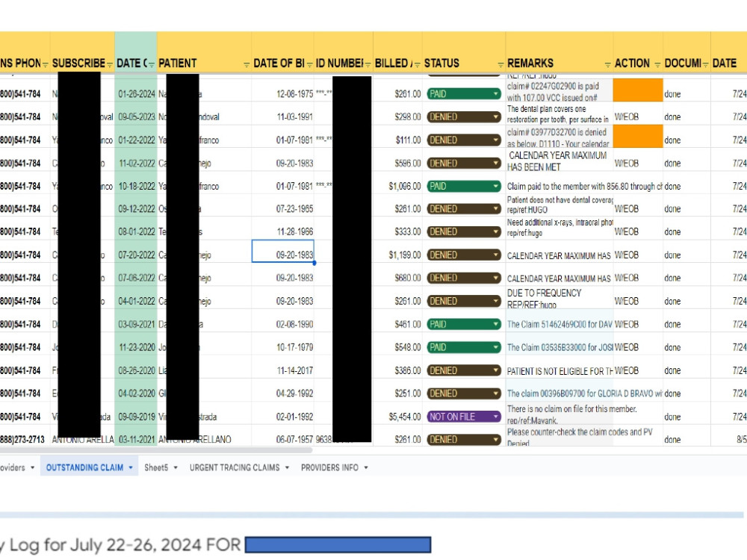This screenshot has height=560, width=747.
Task: Open filter icon on BILLED column header
Action: click(x=417, y=64)
